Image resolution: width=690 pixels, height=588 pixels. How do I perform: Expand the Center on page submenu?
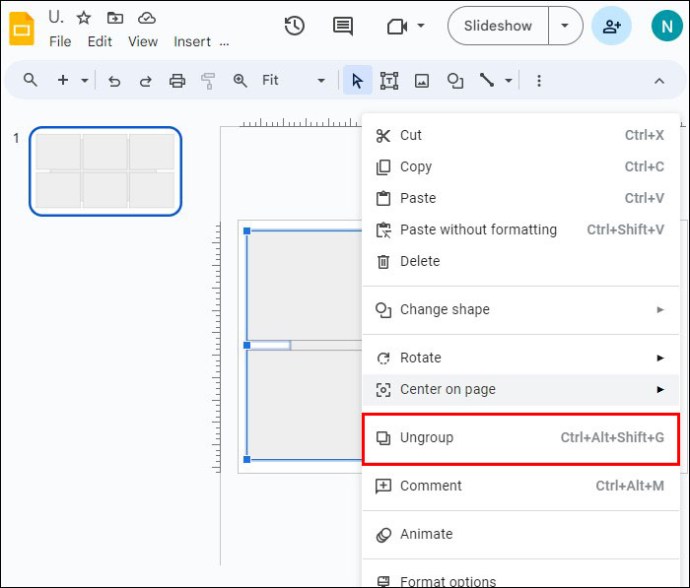(521, 390)
